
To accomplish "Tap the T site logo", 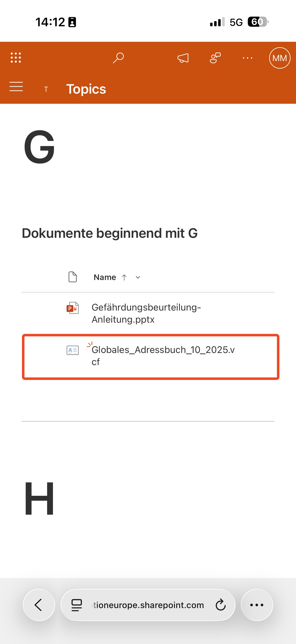I will 46,89.
